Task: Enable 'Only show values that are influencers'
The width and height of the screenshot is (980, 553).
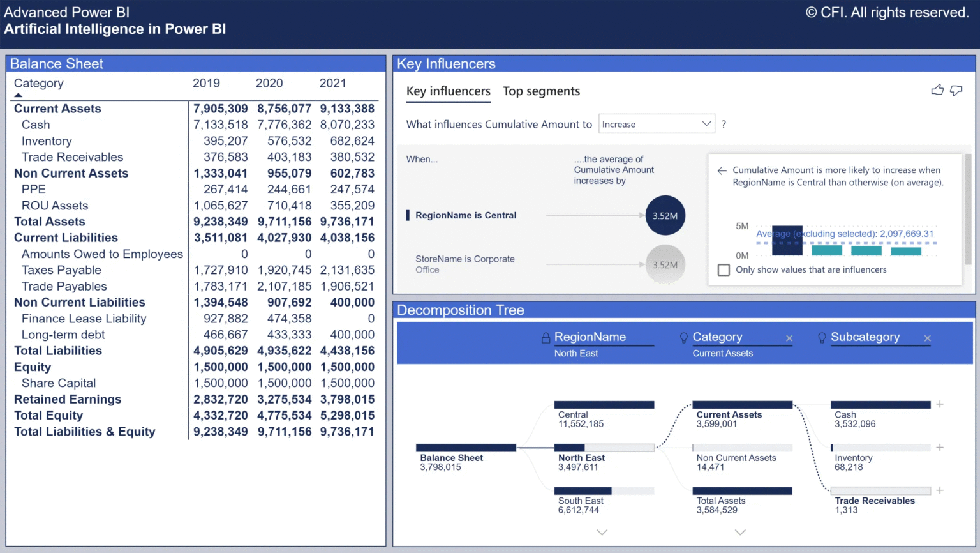Action: click(x=724, y=270)
